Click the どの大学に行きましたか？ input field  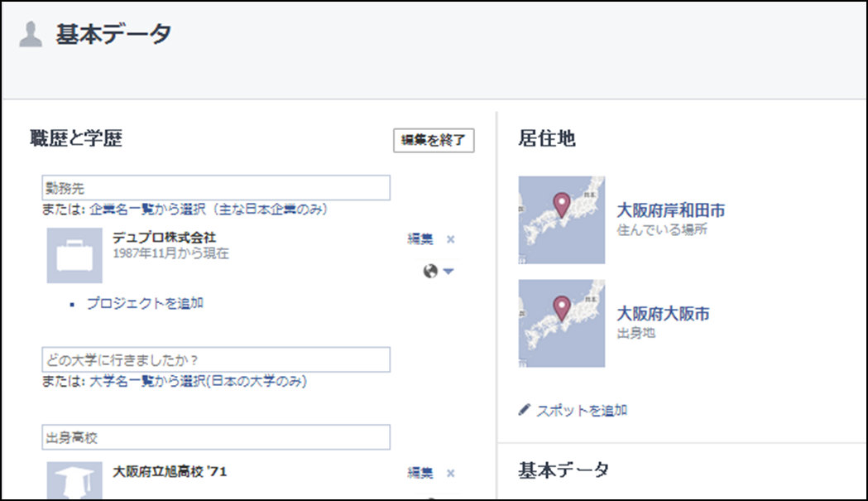click(x=215, y=359)
